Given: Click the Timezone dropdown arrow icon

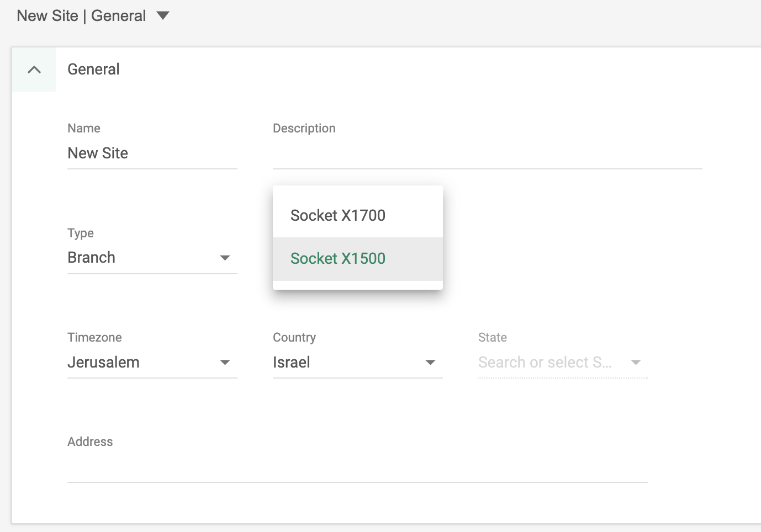Looking at the screenshot, I should pyautogui.click(x=225, y=362).
